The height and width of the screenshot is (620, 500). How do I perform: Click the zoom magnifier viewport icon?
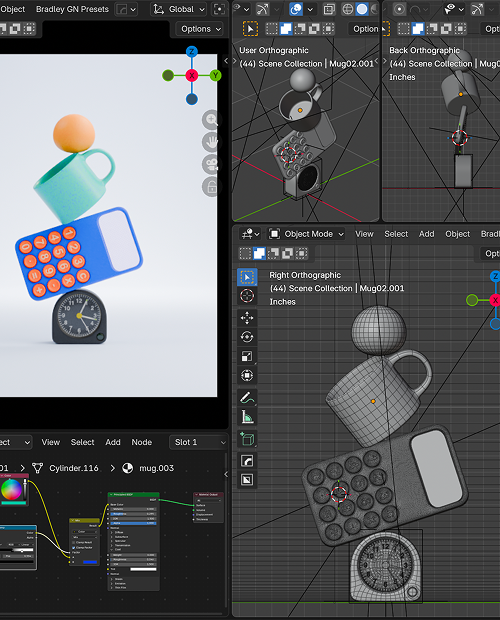[211, 119]
